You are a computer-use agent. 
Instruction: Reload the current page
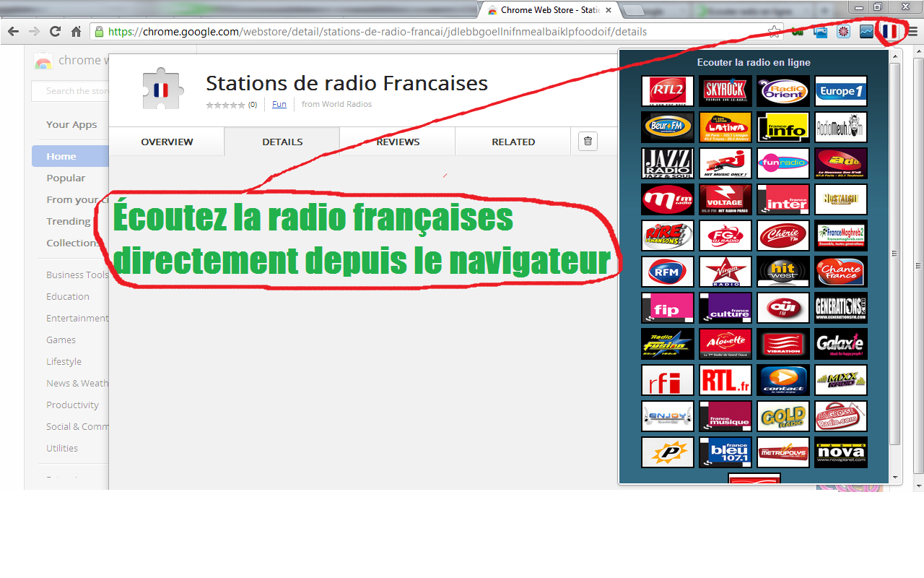55,32
